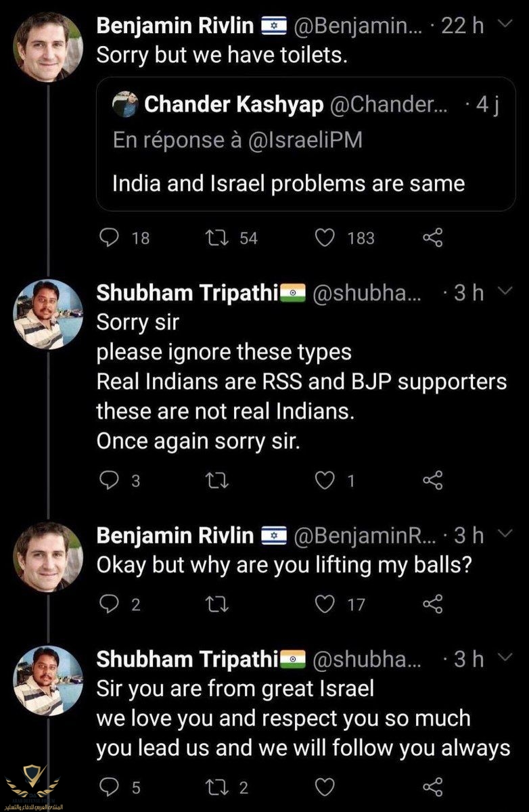The height and width of the screenshot is (812, 529).
Task: Reply to the "Sorry but we have toilets" tweet
Action: point(109,238)
